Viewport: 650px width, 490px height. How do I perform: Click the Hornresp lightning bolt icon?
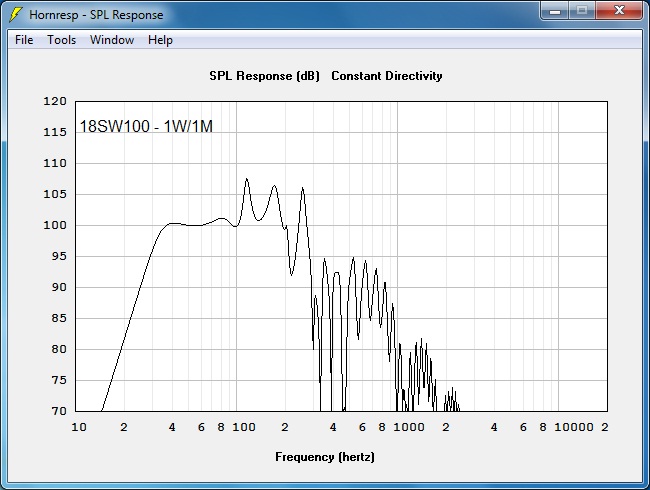[x=16, y=15]
